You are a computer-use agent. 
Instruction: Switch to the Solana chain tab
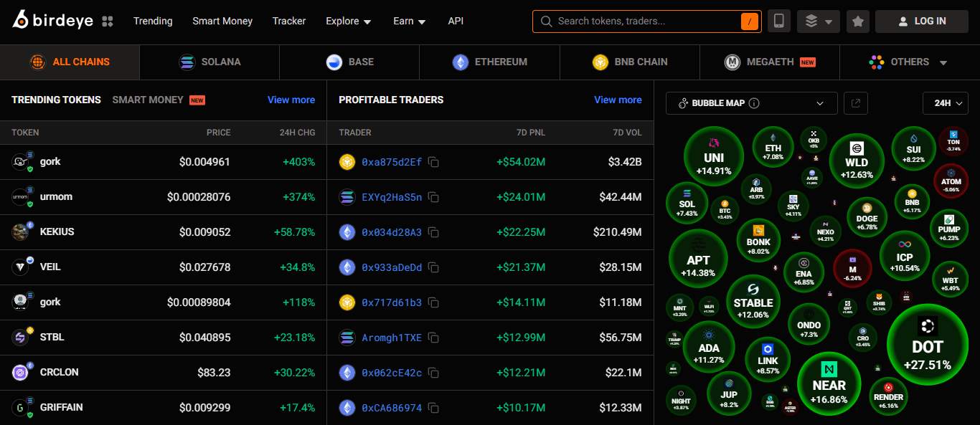(x=209, y=62)
